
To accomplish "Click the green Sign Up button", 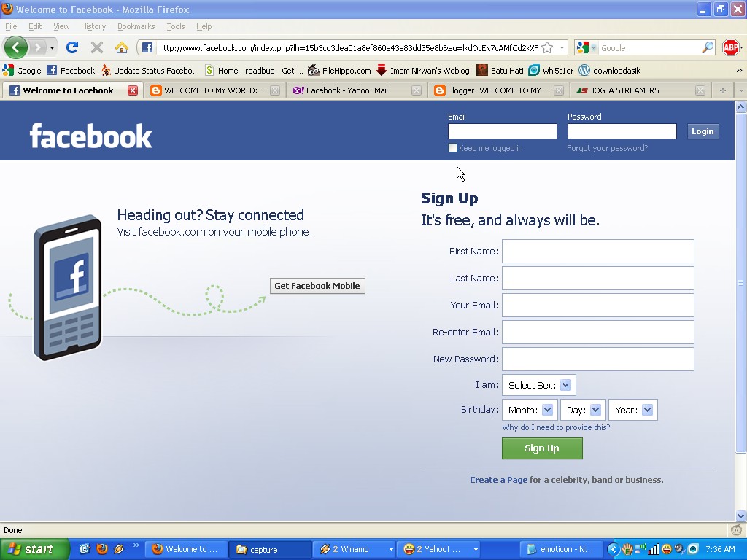I will [542, 448].
